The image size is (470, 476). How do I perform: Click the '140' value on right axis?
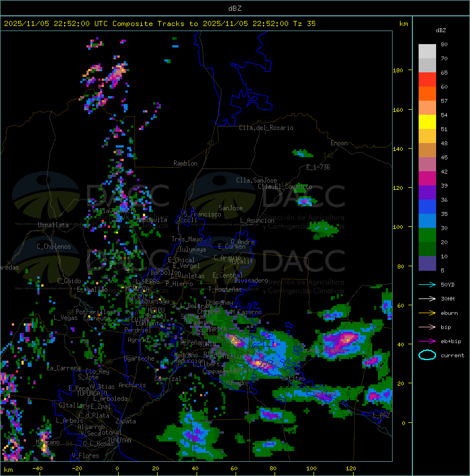pyautogui.click(x=398, y=149)
